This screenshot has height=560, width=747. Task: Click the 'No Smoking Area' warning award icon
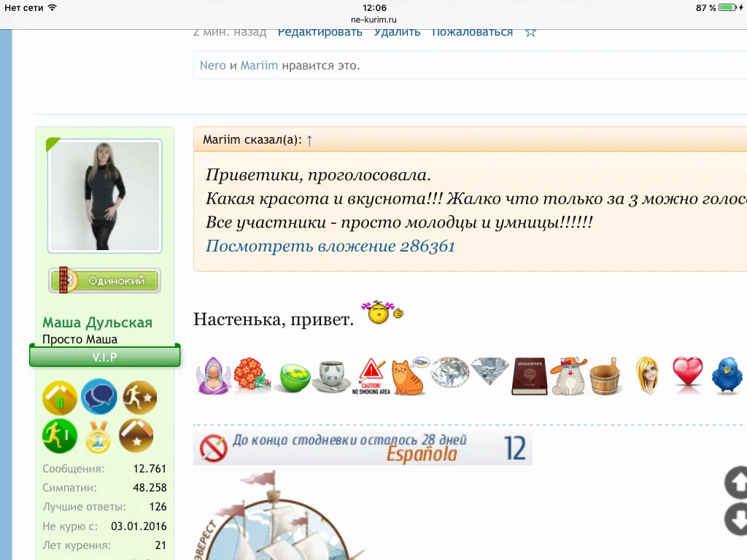(x=372, y=376)
